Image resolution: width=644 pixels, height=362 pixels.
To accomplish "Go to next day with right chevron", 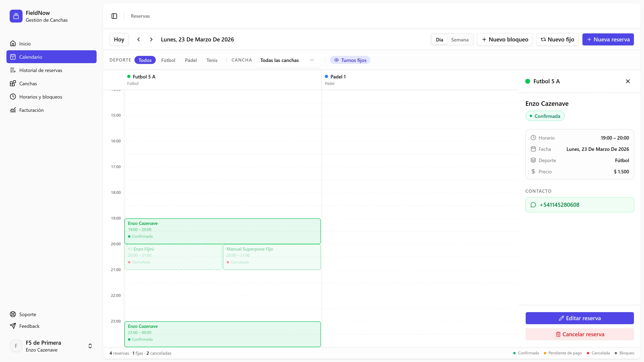I will click(151, 39).
